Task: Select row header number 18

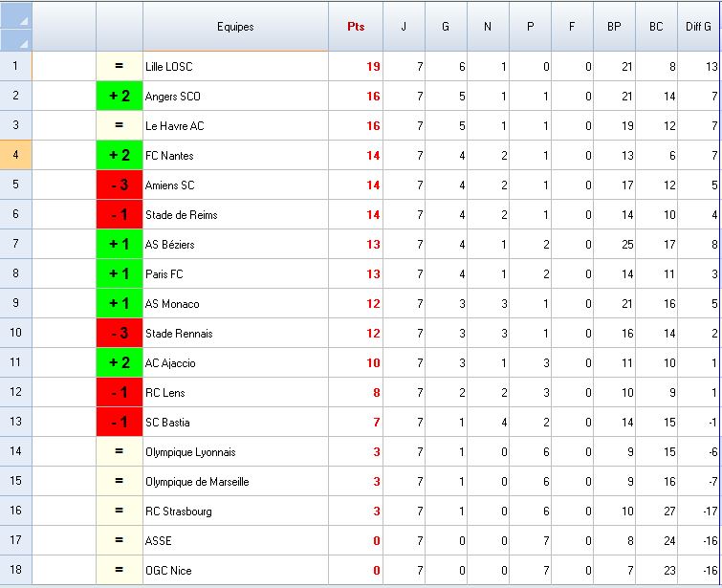Action: coord(16,571)
